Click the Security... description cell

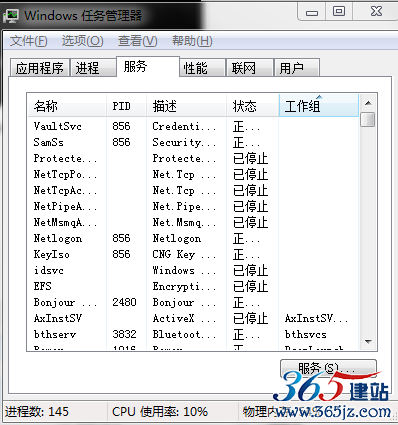point(184,142)
